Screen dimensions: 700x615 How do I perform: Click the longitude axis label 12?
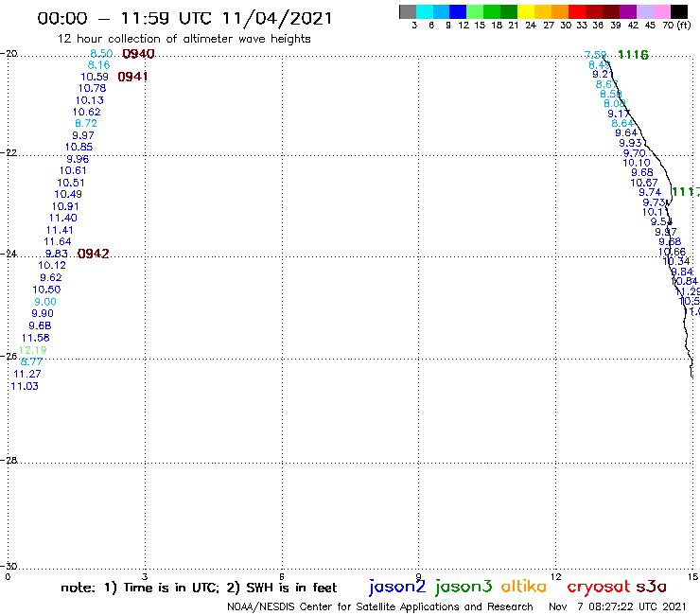coord(556,576)
